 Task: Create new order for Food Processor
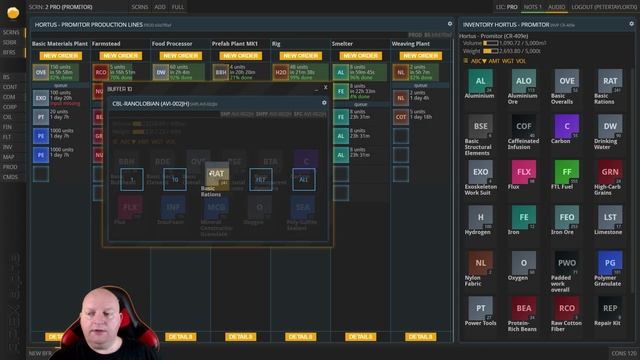tap(181, 56)
